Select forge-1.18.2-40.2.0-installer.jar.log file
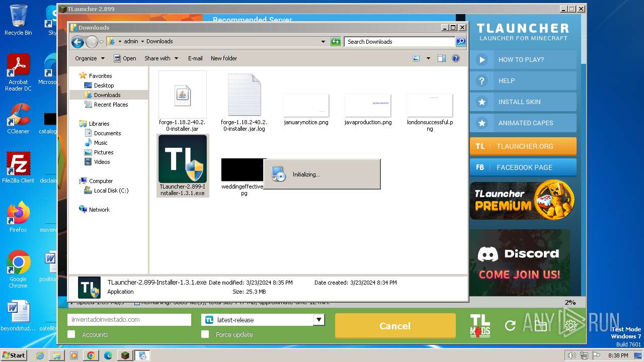644x362 pixels. [244, 102]
